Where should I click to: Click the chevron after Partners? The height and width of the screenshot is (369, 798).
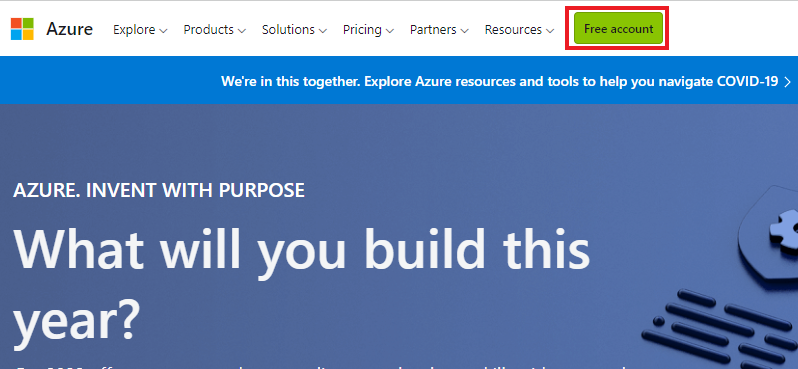[x=464, y=31]
